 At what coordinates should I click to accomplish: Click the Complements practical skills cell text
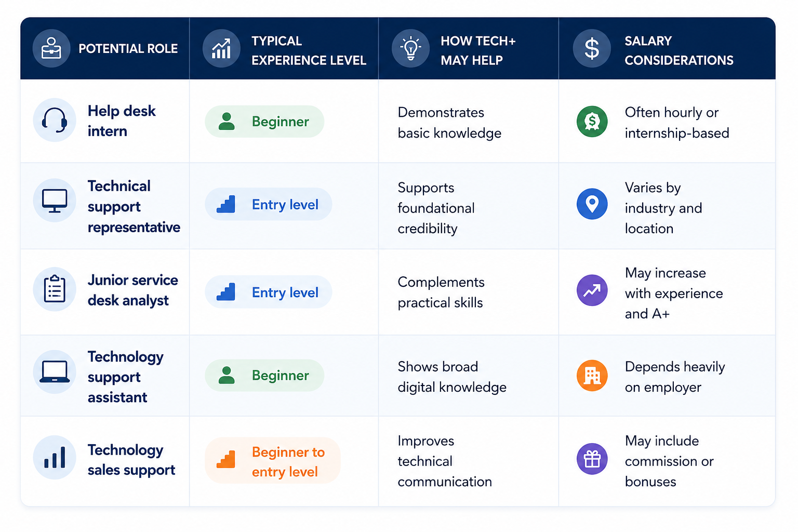(441, 292)
